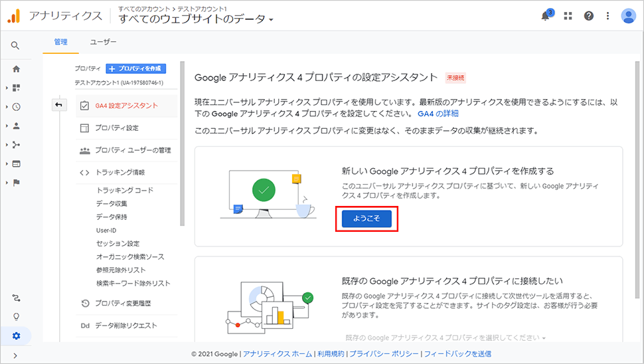This screenshot has width=644, height=364.
Task: Click the プロパティ変更履歴 history icon
Action: pos(85,303)
